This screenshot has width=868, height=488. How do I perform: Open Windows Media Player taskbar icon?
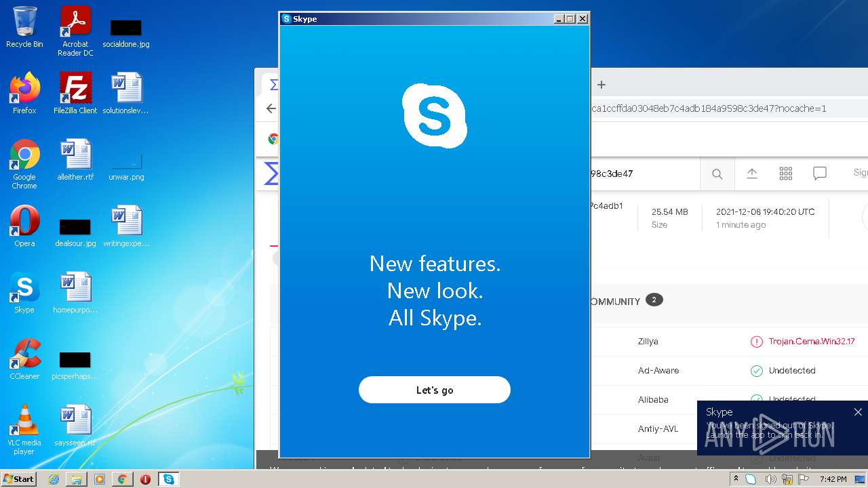[100, 479]
